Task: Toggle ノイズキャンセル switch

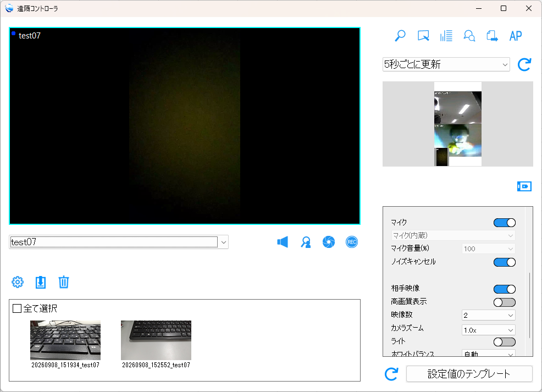Action: (x=504, y=262)
